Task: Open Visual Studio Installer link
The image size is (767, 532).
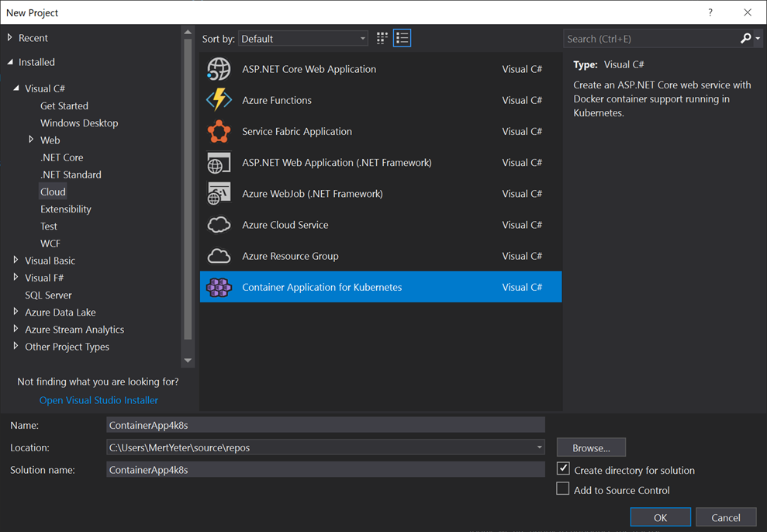Action: 98,400
